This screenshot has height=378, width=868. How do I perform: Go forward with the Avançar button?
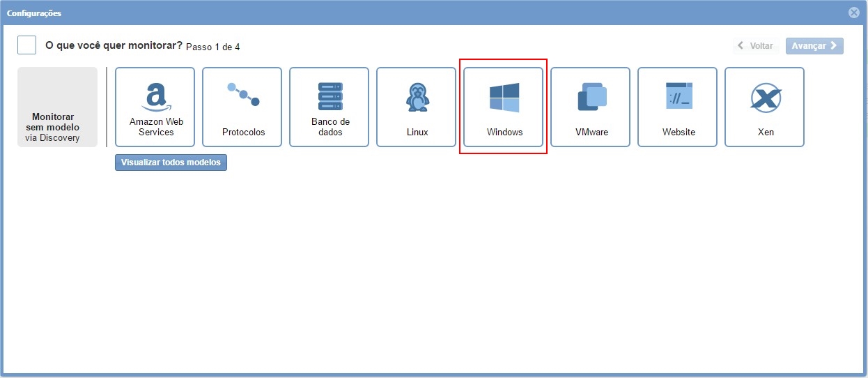point(814,46)
